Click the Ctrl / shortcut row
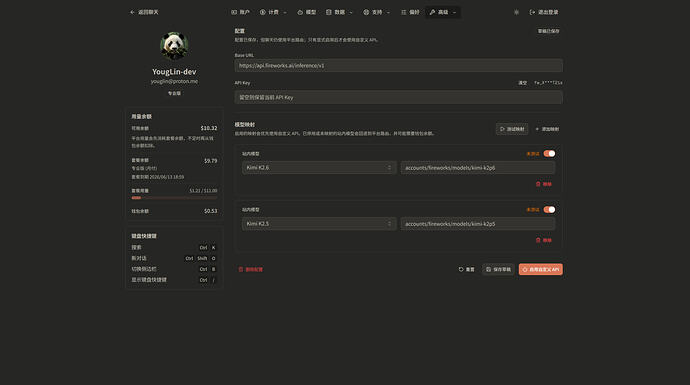This screenshot has height=385, width=690. pos(174,280)
